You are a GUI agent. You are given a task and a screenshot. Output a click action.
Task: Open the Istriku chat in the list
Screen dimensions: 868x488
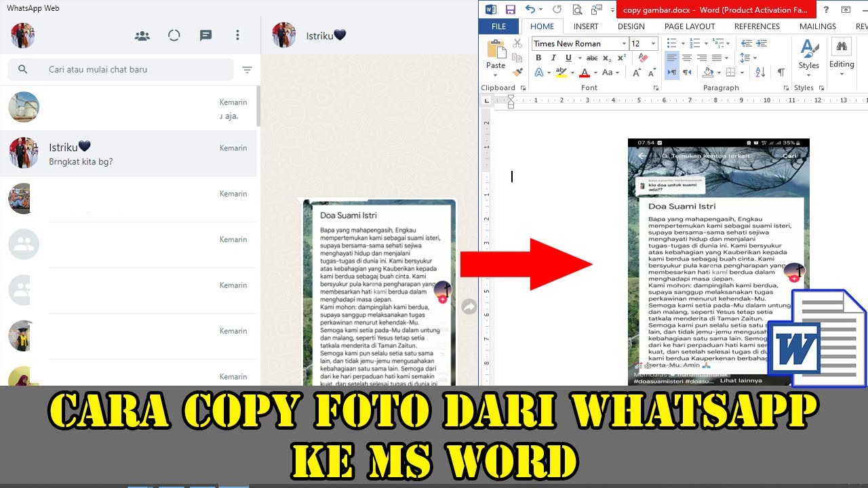pos(129,153)
